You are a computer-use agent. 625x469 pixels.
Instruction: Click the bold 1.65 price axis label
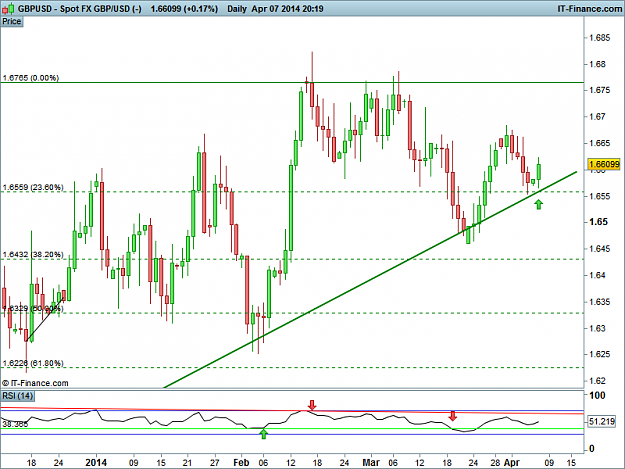point(598,222)
